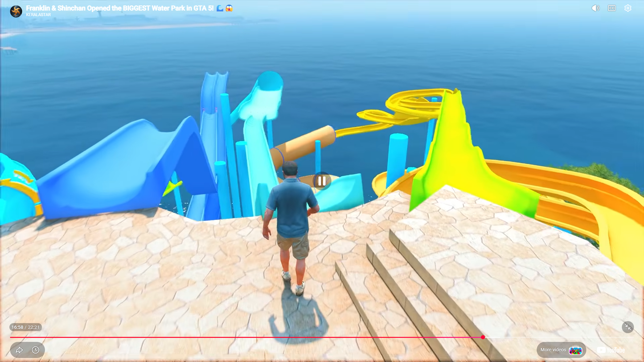Image resolution: width=644 pixels, height=362 pixels.
Task: Open the player settings gear
Action: (628, 8)
